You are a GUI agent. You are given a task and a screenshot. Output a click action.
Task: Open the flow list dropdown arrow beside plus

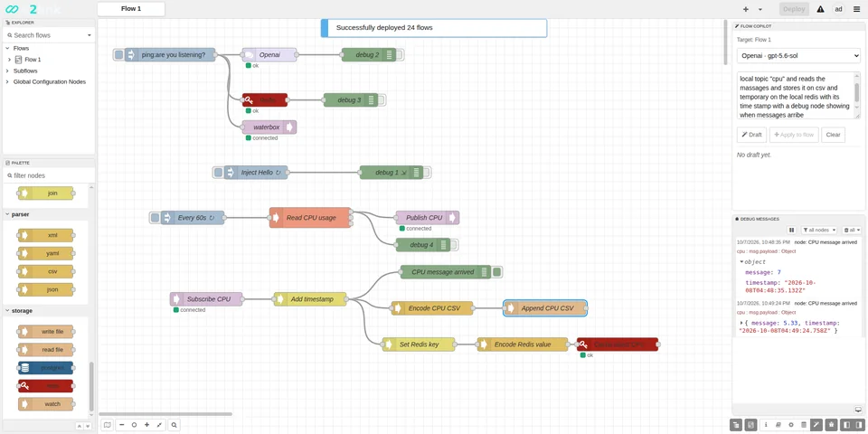pyautogui.click(x=760, y=9)
